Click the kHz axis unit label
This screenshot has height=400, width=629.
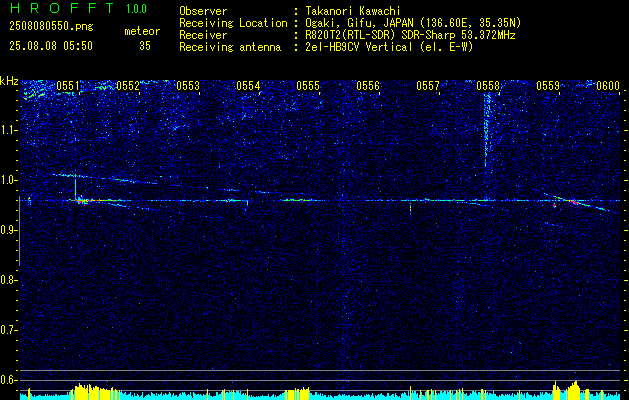pyautogui.click(x=9, y=81)
